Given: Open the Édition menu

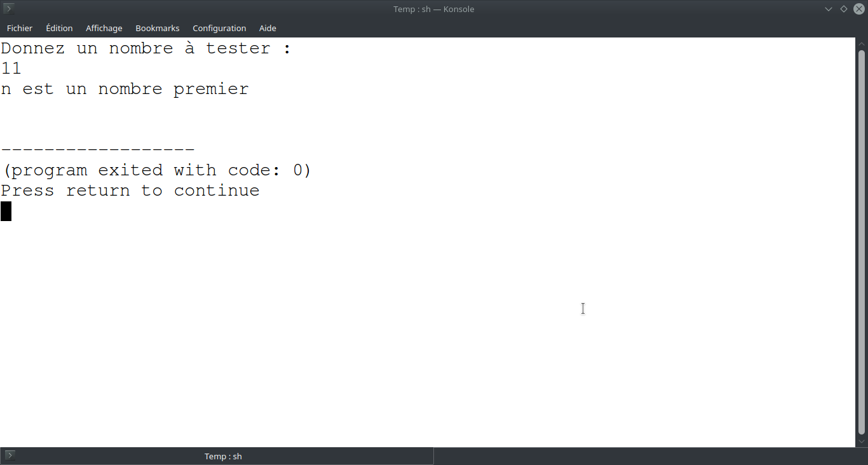Looking at the screenshot, I should coord(59,28).
